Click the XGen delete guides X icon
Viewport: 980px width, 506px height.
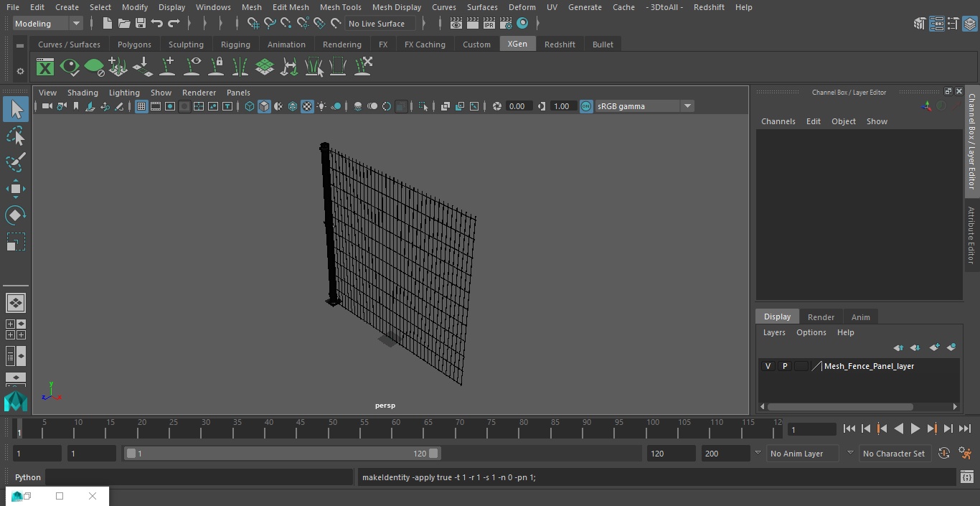[362, 67]
